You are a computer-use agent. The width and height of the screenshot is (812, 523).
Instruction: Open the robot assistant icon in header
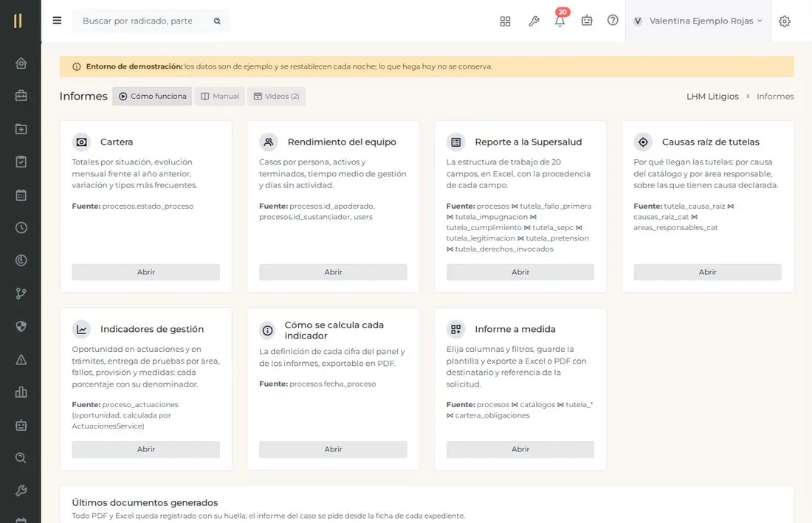pyautogui.click(x=587, y=21)
